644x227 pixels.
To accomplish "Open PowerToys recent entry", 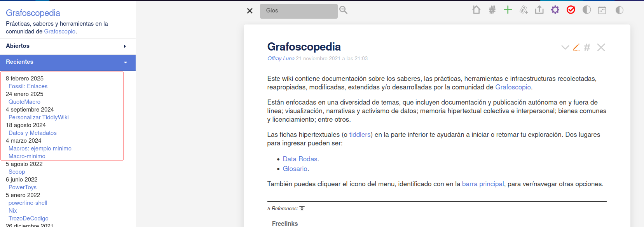I will [x=23, y=187].
